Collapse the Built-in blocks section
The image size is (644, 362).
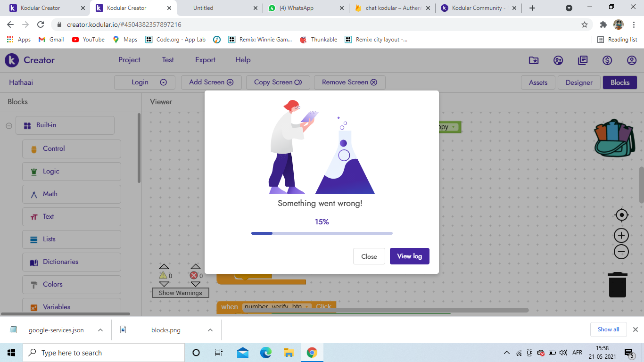coord(9,125)
